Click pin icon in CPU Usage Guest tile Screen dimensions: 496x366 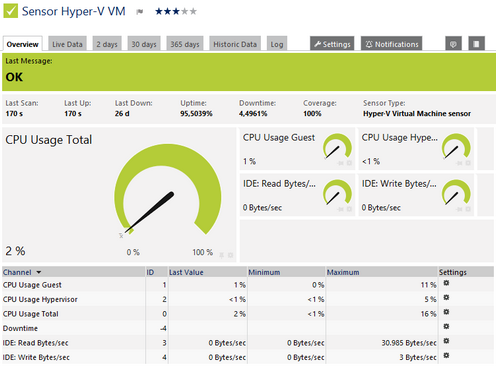(x=340, y=163)
